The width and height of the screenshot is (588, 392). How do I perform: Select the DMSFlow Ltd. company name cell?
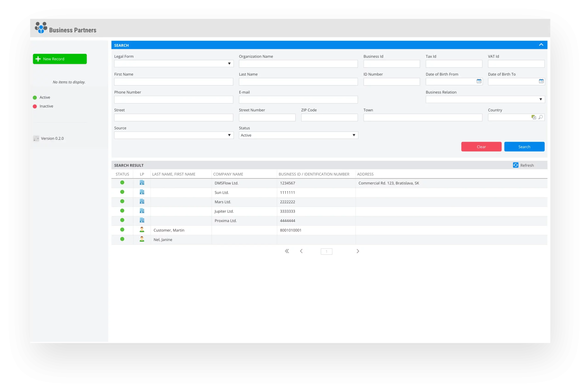[244, 183]
